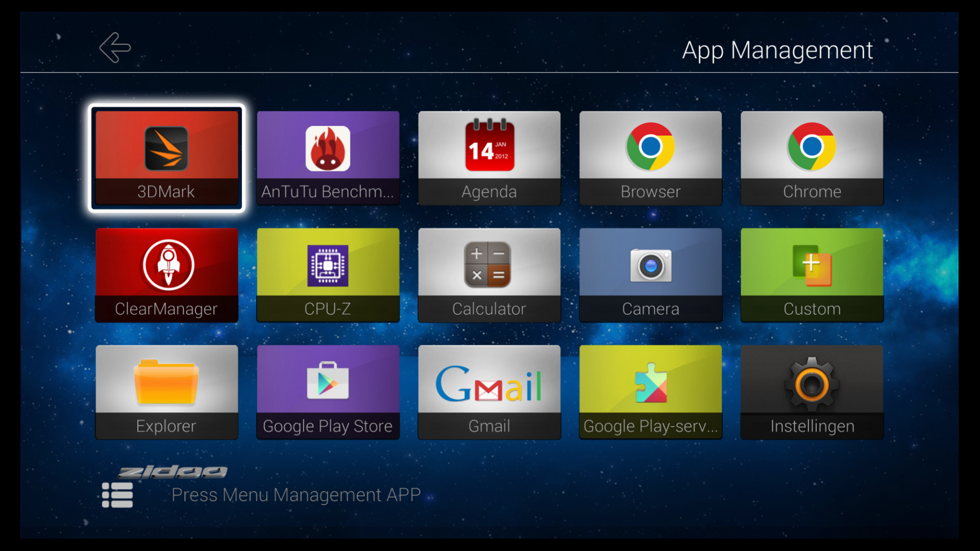Launch AnTuTu Benchmark app

pyautogui.click(x=328, y=158)
